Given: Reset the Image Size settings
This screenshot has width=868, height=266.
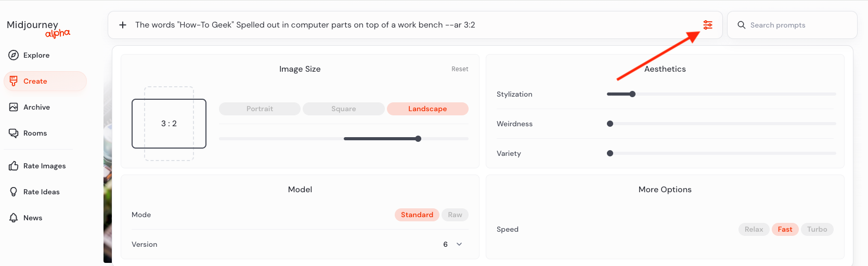Looking at the screenshot, I should (x=460, y=69).
